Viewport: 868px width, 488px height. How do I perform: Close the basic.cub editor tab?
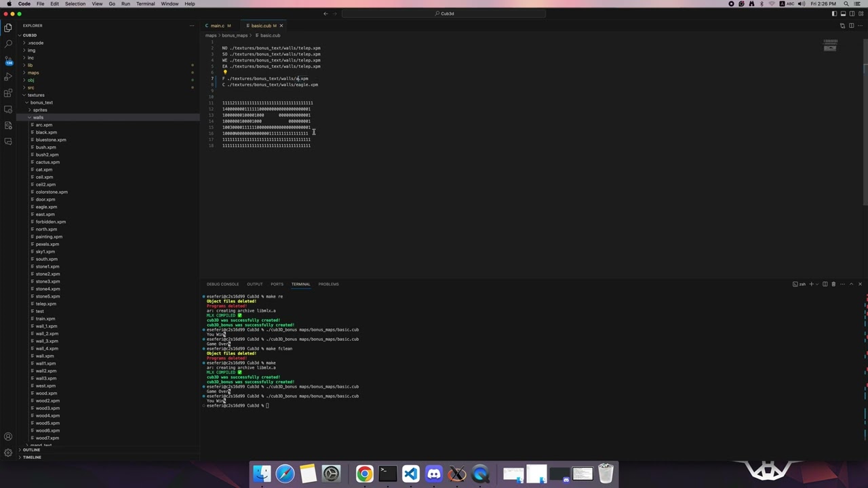[281, 26]
